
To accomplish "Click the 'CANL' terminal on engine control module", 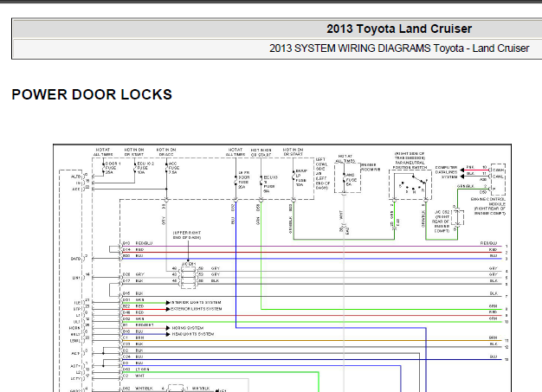I will (x=498, y=177).
